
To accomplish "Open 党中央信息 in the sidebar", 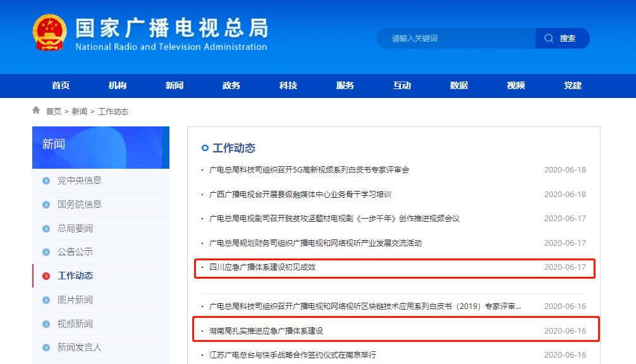I will (80, 180).
